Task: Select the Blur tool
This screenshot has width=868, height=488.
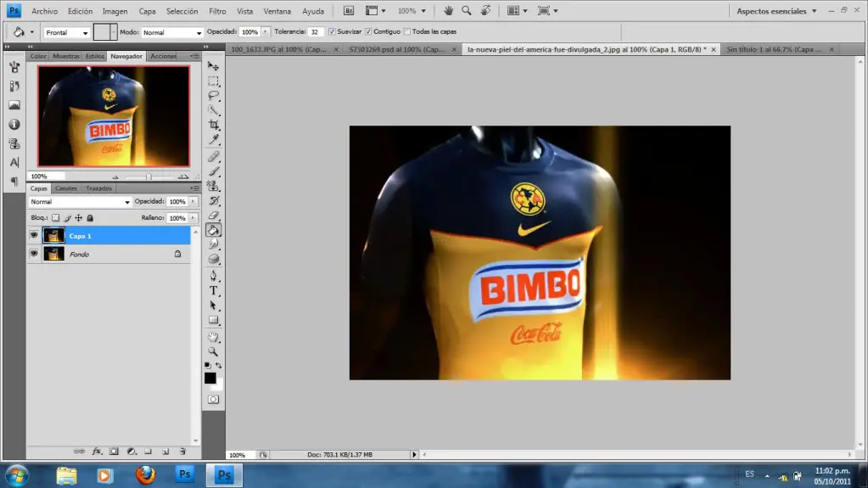Action: [213, 244]
